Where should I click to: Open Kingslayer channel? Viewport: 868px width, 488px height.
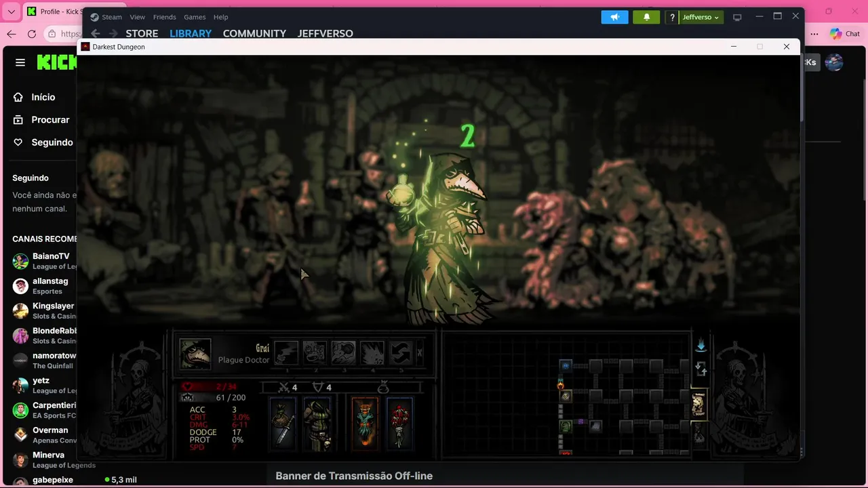[x=44, y=310]
